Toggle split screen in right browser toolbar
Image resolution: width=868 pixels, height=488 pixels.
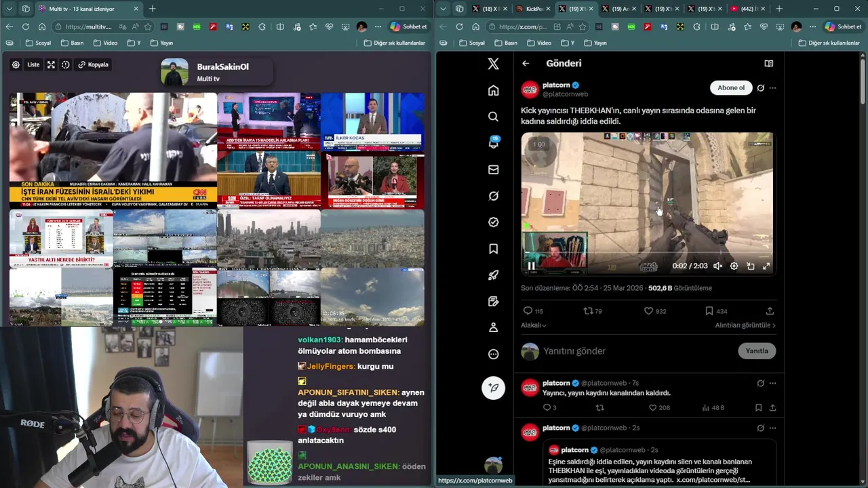tap(714, 26)
